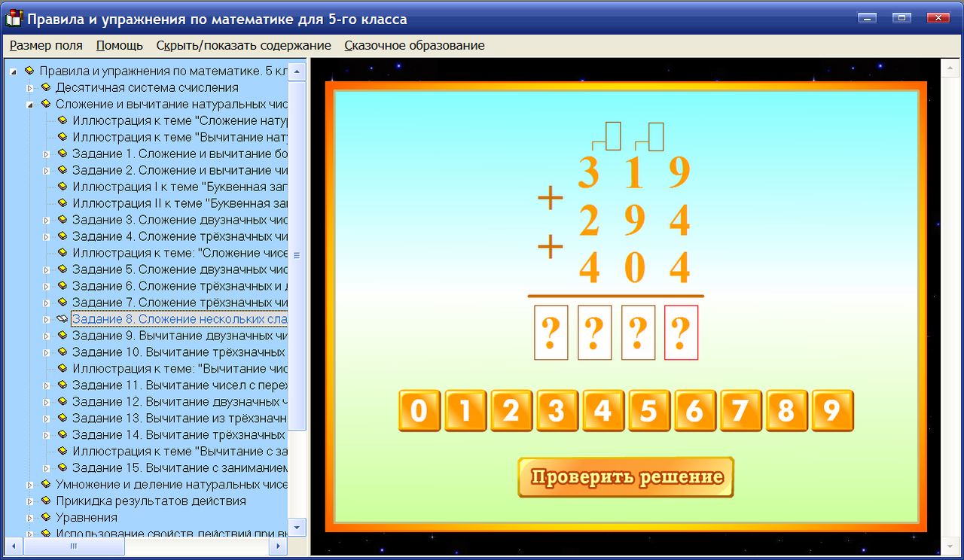This screenshot has height=560, width=964.
Task: Expand the Уравнения tree node
Action: click(x=30, y=519)
